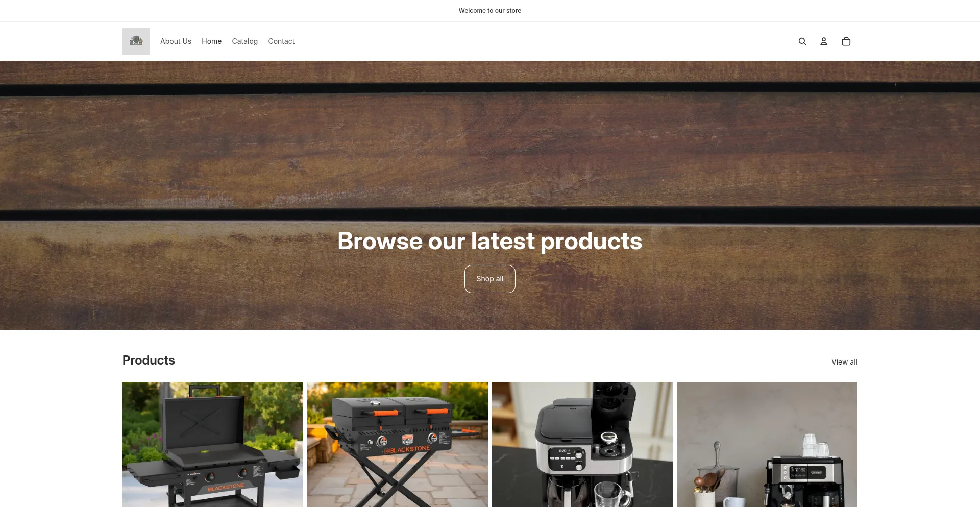Select Home in the navigation menu

pos(211,41)
